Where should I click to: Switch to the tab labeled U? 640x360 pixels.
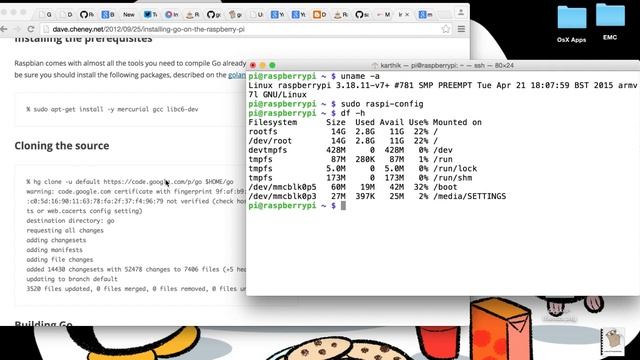(x=256, y=15)
